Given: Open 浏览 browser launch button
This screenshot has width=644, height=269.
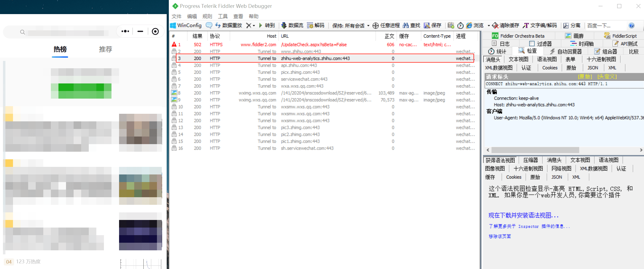Looking at the screenshot, I should (x=475, y=25).
